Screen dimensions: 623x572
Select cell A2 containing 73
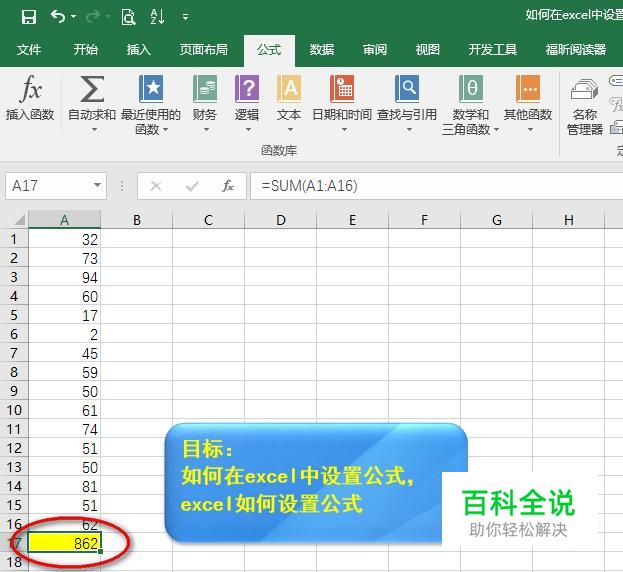coord(65,258)
